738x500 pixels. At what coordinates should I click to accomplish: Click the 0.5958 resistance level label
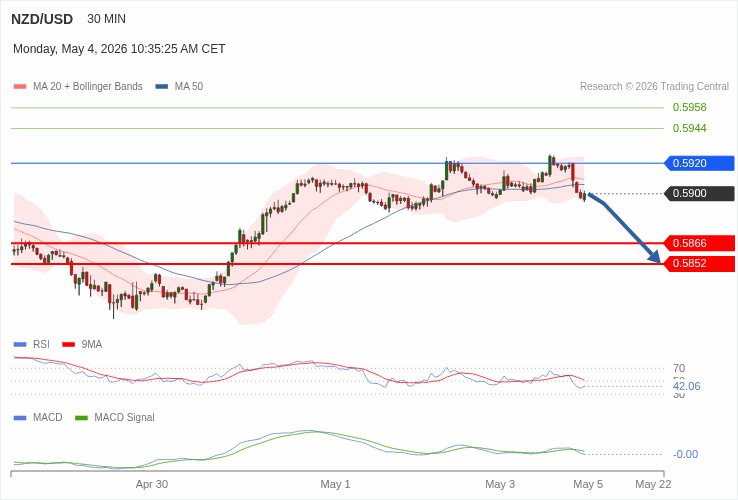click(x=690, y=107)
